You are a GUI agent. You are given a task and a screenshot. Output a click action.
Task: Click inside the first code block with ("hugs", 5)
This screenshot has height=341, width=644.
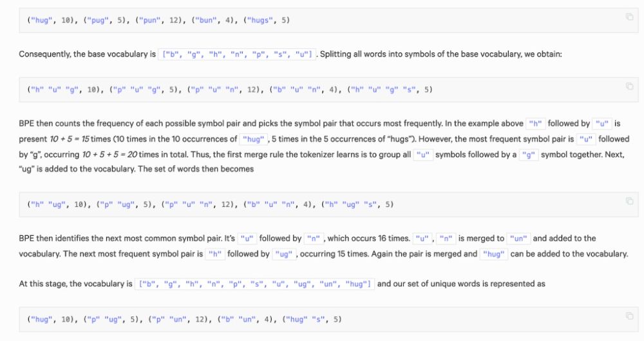[269, 20]
